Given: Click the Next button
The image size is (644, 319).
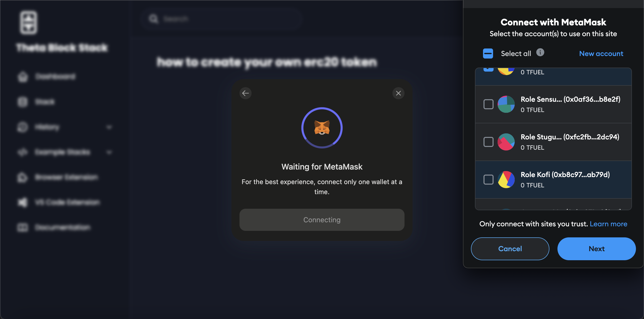Looking at the screenshot, I should coord(597,249).
